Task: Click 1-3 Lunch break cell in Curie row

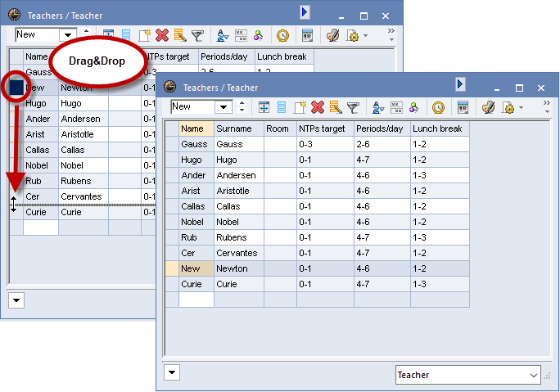Action: pos(440,284)
